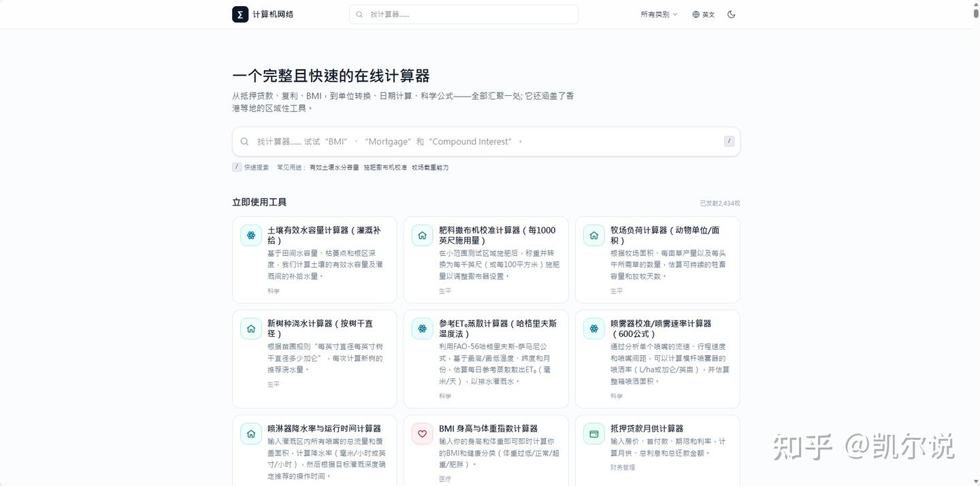Click the card icon on 抵押贷款月供 card

(x=594, y=434)
